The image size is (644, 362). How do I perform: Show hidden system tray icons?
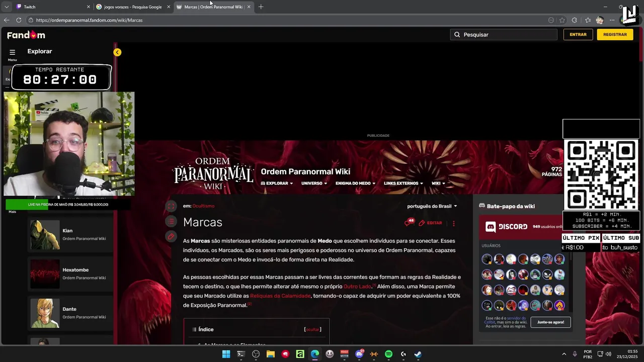(x=564, y=354)
